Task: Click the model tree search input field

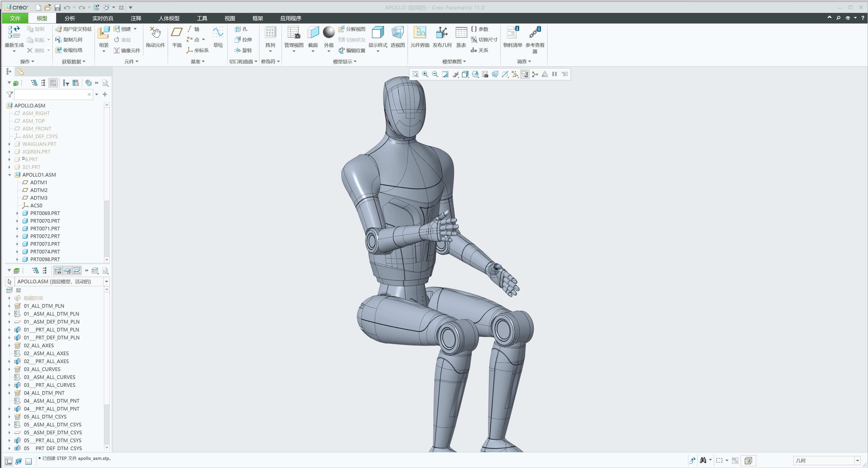Action: (50, 95)
